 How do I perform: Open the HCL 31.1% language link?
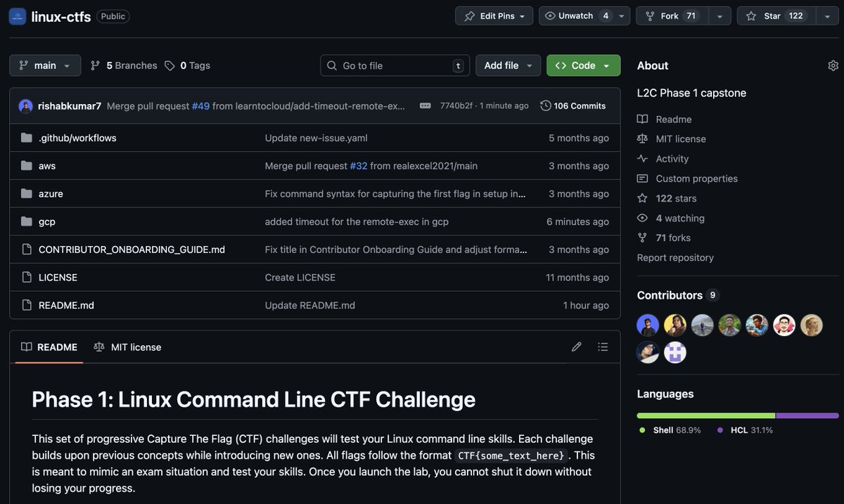745,430
